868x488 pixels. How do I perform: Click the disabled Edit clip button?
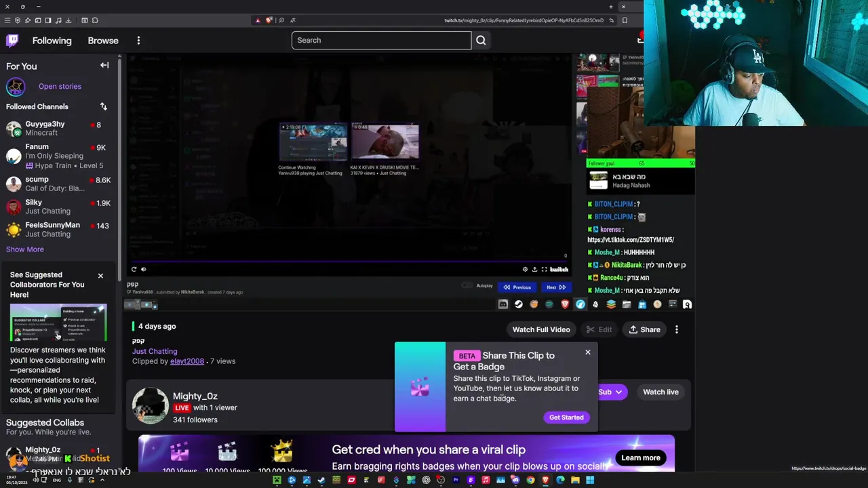599,329
